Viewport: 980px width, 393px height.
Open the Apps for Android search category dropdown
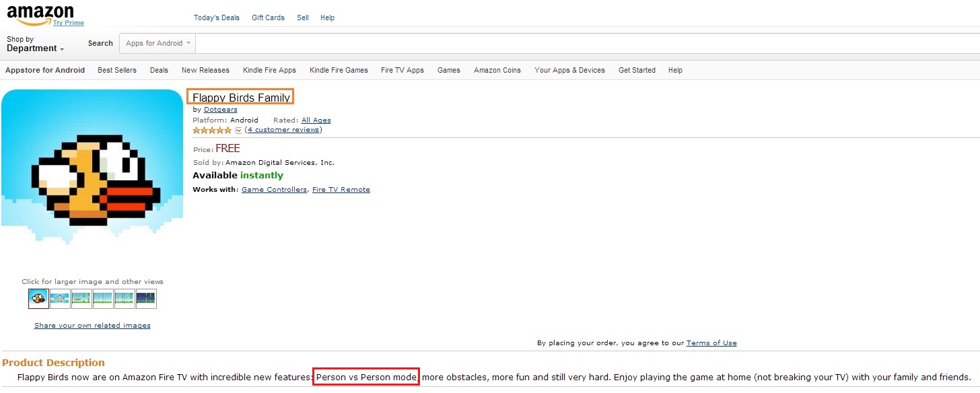[x=158, y=43]
